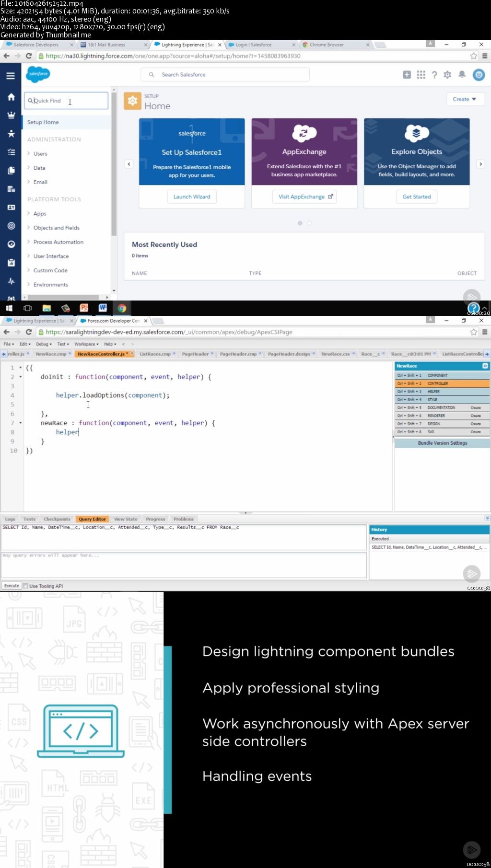Image resolution: width=491 pixels, height=868 pixels.
Task: Click the Quick Find input field
Action: 66,101
